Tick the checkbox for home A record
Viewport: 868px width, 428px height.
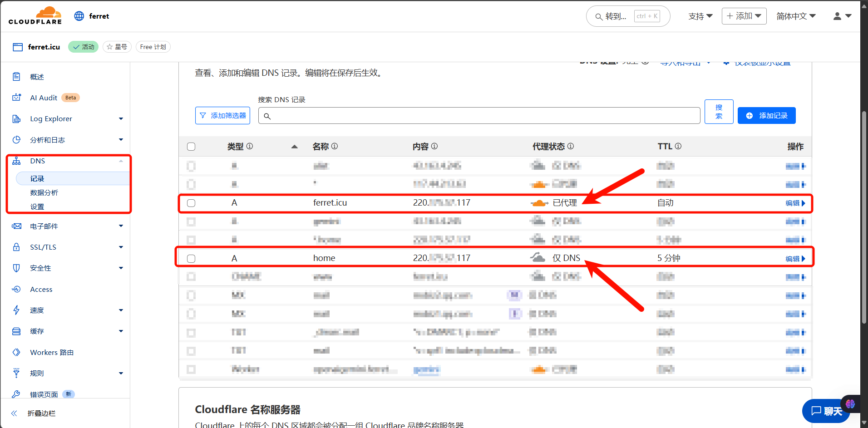pyautogui.click(x=191, y=258)
